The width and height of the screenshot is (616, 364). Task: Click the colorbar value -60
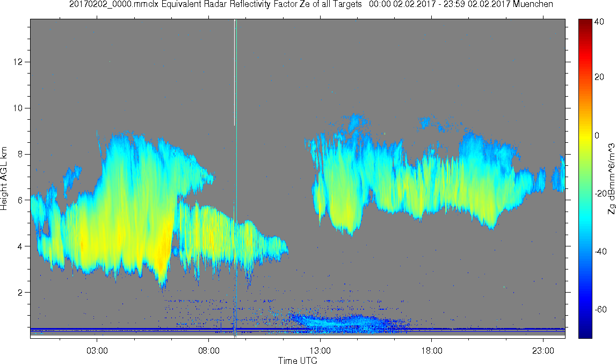(600, 310)
